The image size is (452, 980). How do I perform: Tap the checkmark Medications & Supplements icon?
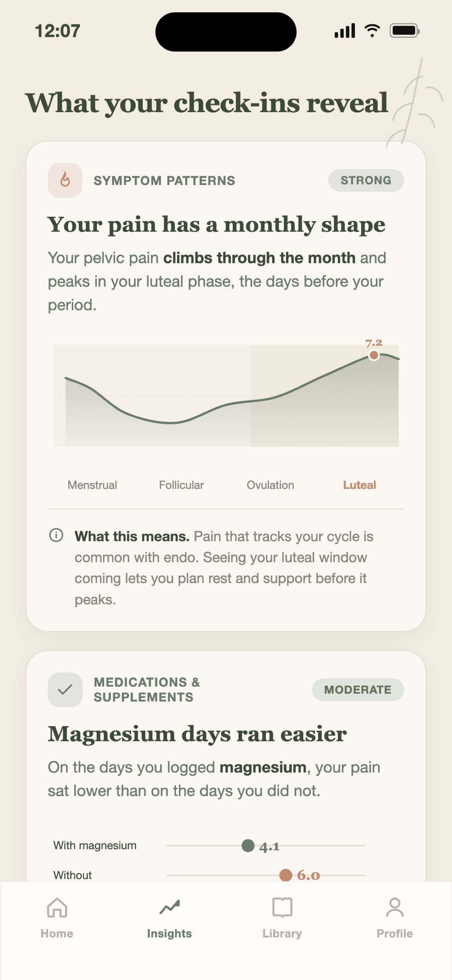point(65,690)
